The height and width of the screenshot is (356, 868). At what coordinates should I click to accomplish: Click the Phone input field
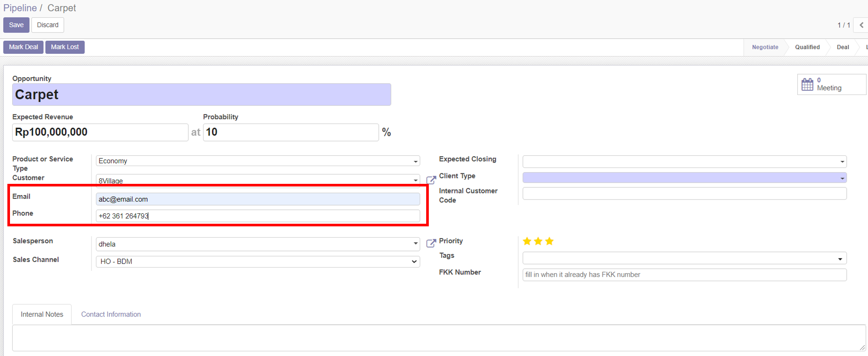point(258,216)
